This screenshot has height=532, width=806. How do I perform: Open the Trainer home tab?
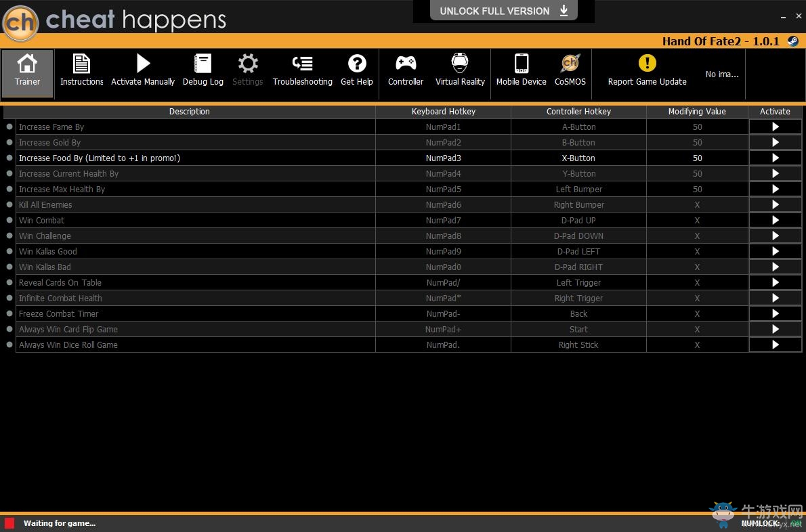tap(27, 73)
